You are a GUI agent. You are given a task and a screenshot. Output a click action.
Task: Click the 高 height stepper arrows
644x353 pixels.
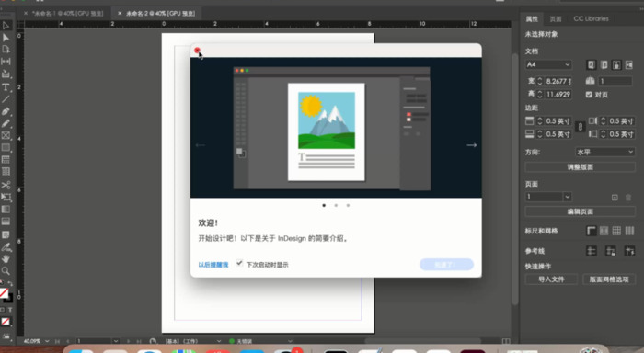tap(540, 95)
